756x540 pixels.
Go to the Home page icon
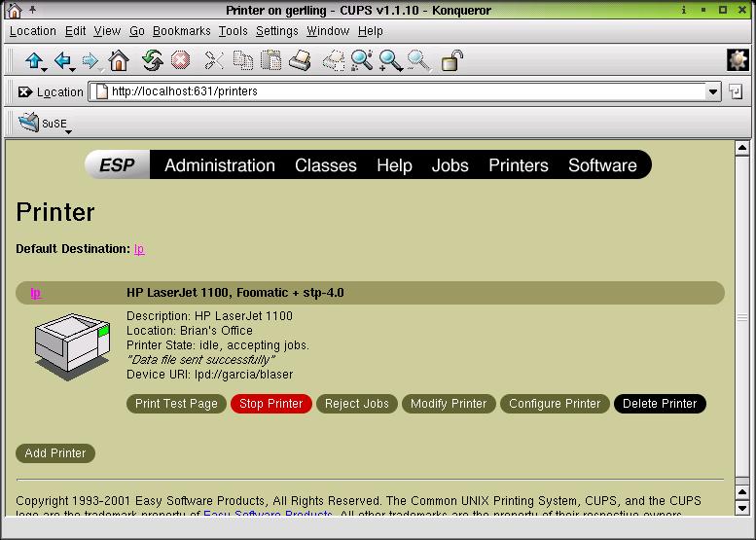pos(119,61)
